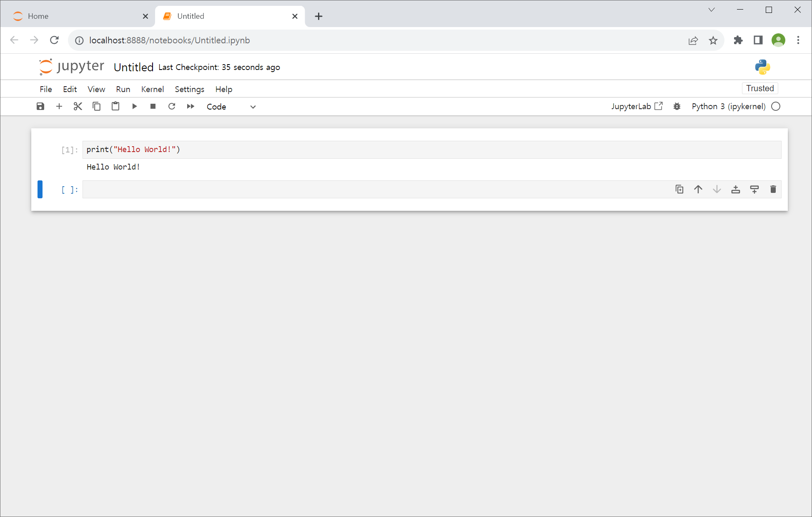The image size is (812, 517).
Task: Insert a cell above the active cell
Action: pos(736,190)
